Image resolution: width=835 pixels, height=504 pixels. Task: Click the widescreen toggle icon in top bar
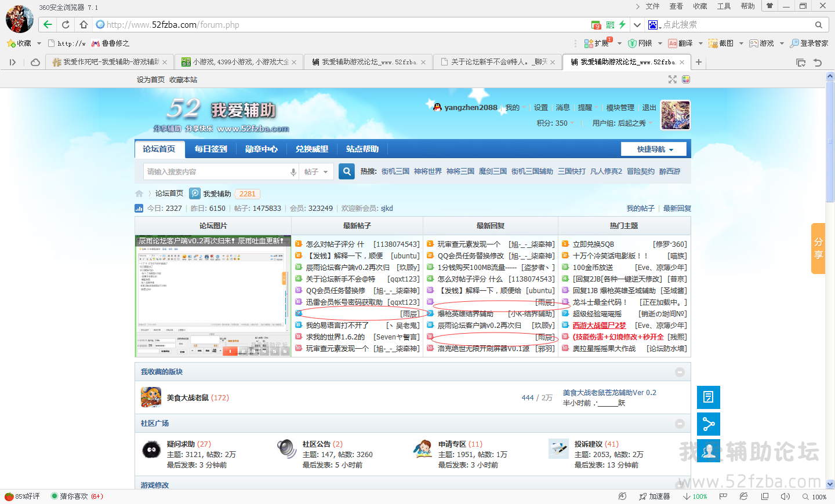pyautogui.click(x=673, y=79)
